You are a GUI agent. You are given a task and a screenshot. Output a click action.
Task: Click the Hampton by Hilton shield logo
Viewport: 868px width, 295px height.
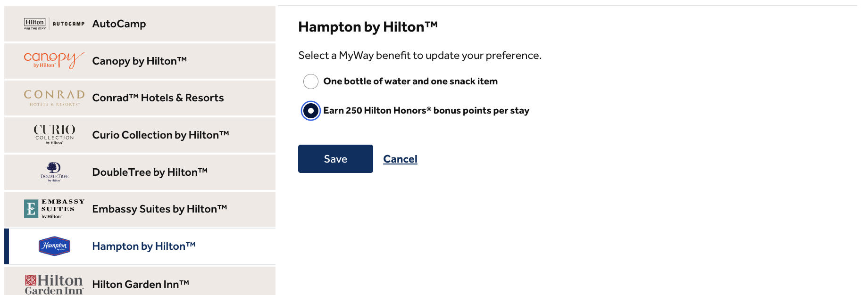tap(53, 246)
